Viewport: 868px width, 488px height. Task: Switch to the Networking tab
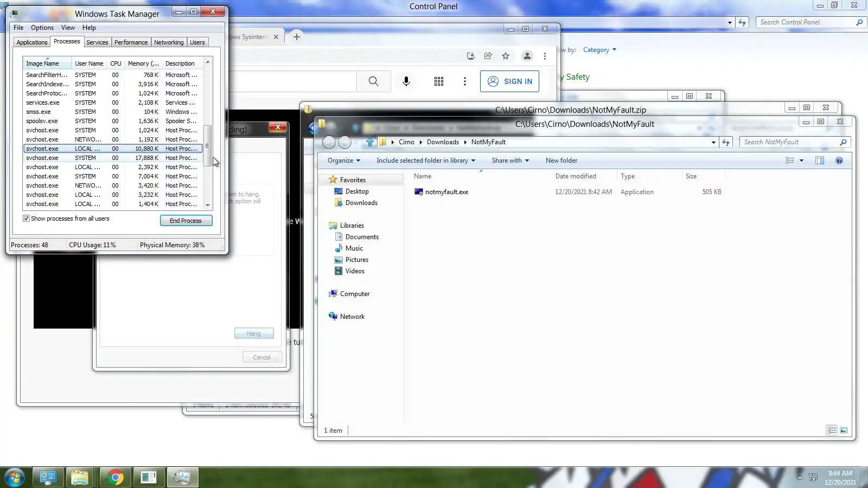169,42
